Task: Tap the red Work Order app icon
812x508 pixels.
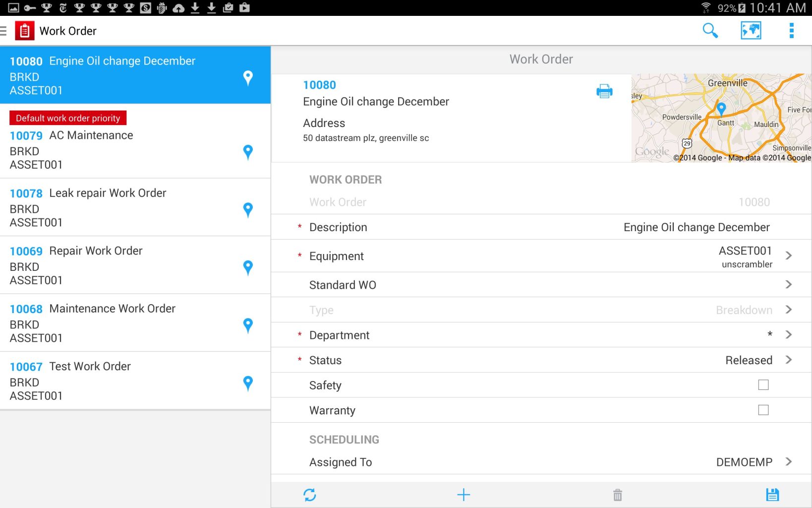Action: [x=24, y=31]
